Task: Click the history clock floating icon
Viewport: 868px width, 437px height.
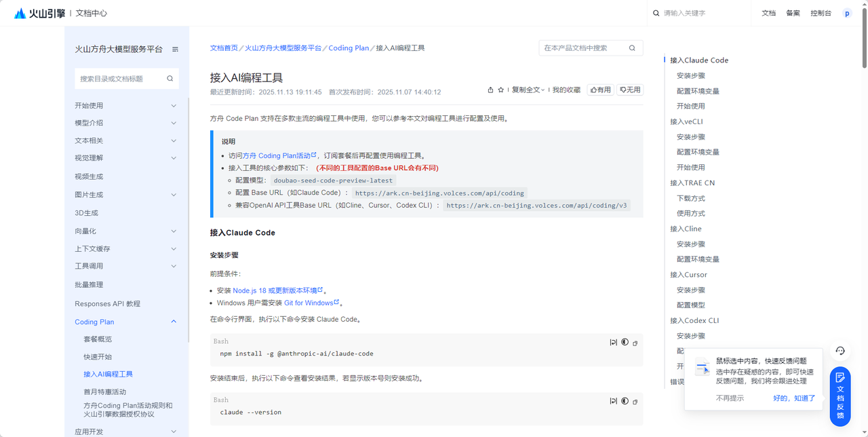Action: point(840,351)
